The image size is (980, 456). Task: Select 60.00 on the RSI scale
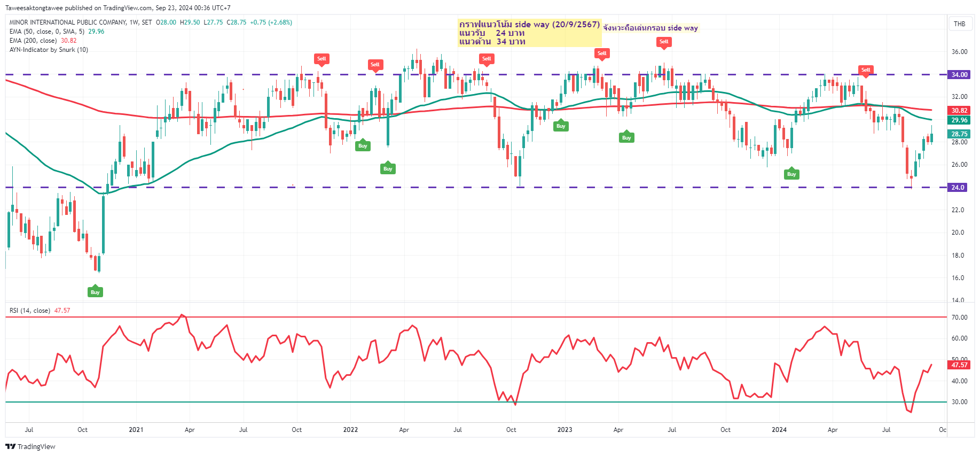(x=959, y=338)
